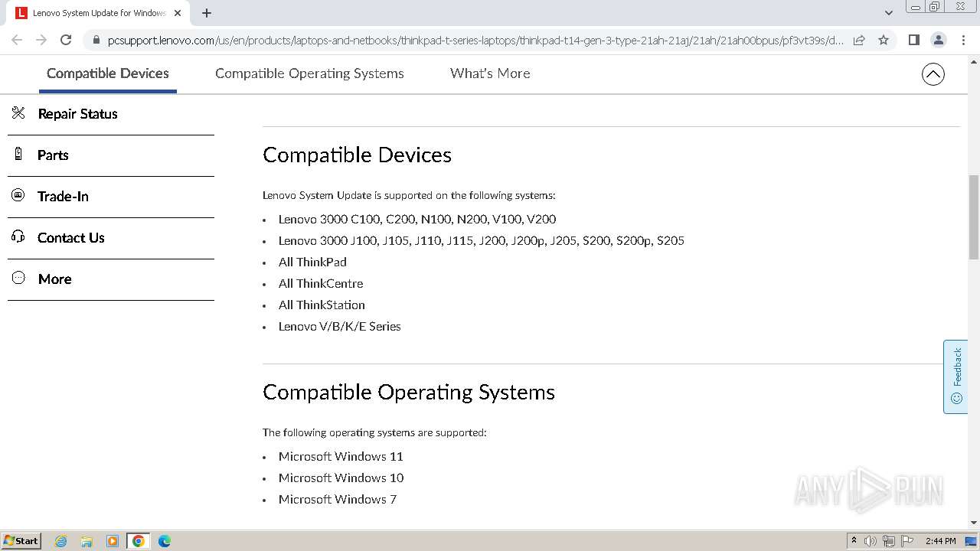Open the Action Center flag icon
The width and height of the screenshot is (980, 551).
pyautogui.click(x=907, y=541)
